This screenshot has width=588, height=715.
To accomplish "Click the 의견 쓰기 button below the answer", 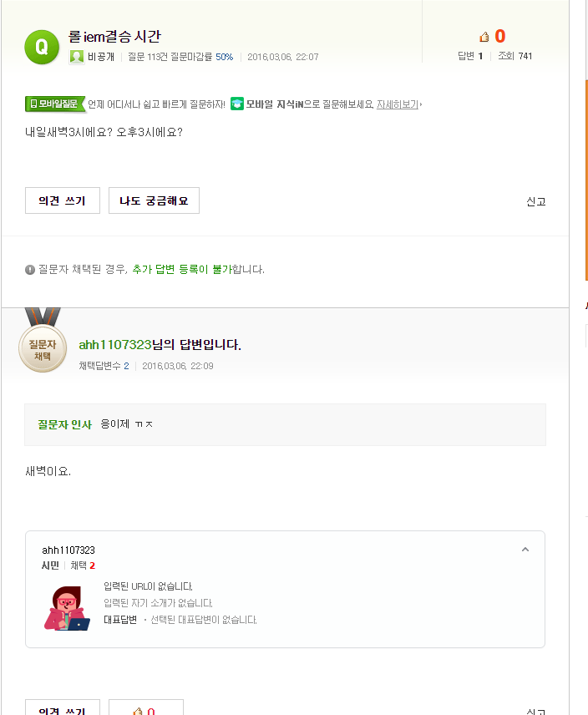I will [x=62, y=710].
